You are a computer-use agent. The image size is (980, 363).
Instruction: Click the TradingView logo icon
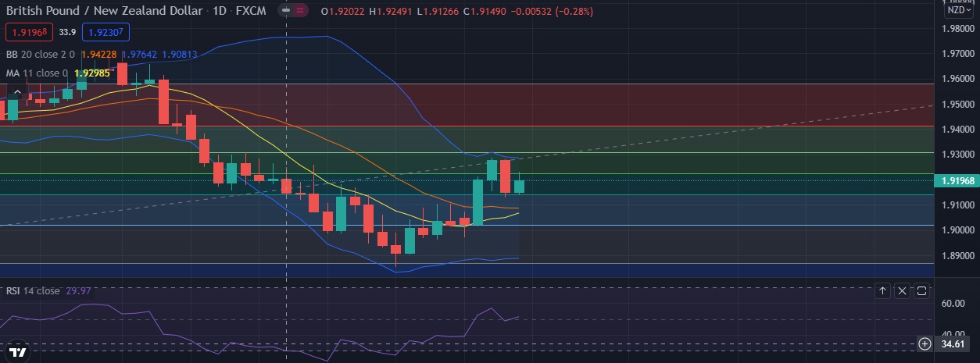19,351
